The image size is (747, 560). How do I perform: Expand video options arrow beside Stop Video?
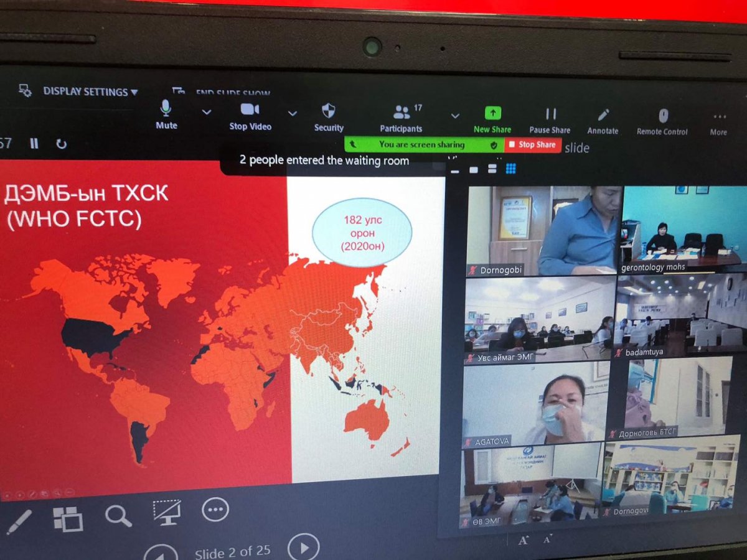click(292, 113)
